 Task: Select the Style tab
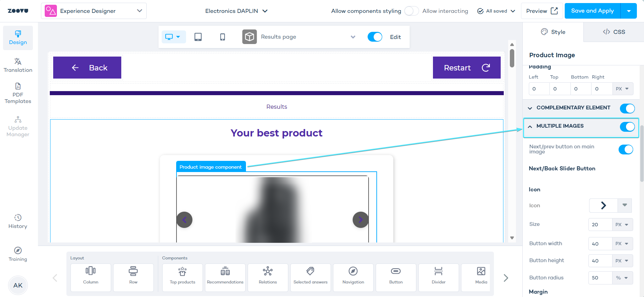point(553,32)
